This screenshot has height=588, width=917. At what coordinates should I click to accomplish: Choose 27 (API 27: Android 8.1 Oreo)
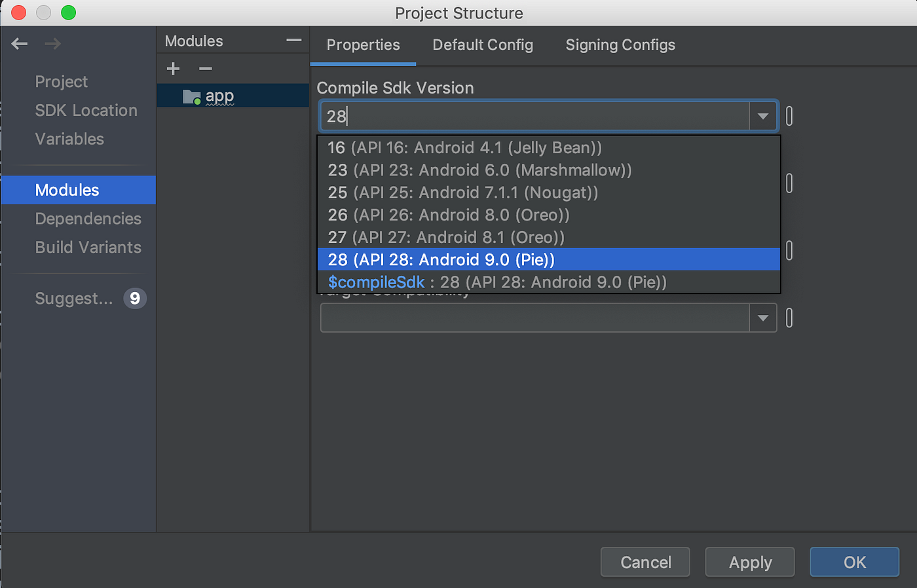tap(449, 237)
